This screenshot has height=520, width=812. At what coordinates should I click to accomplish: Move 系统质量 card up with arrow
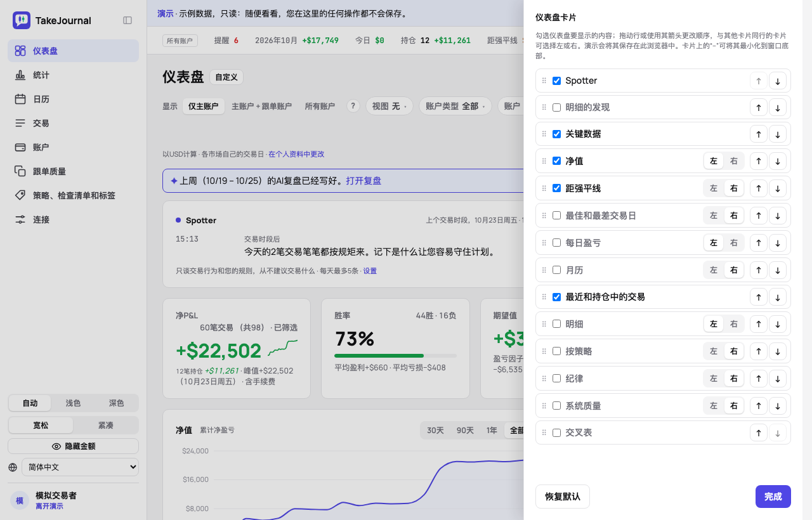coord(758,405)
